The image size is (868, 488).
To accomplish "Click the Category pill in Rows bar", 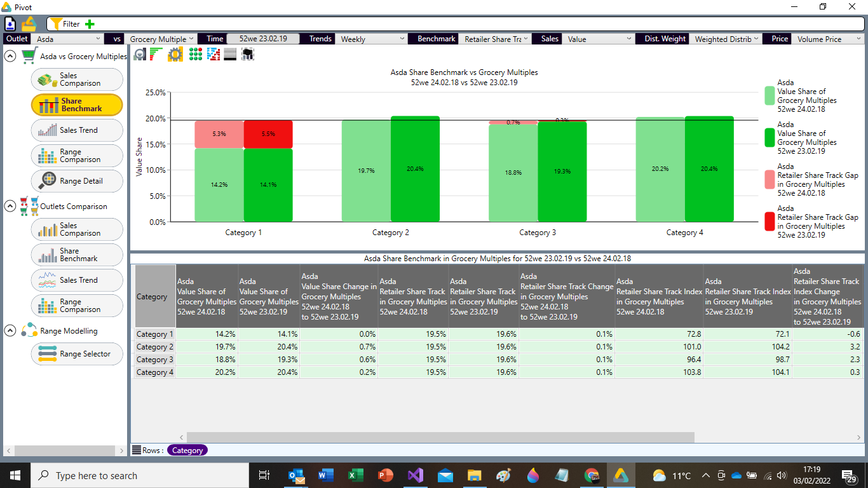I will (187, 450).
